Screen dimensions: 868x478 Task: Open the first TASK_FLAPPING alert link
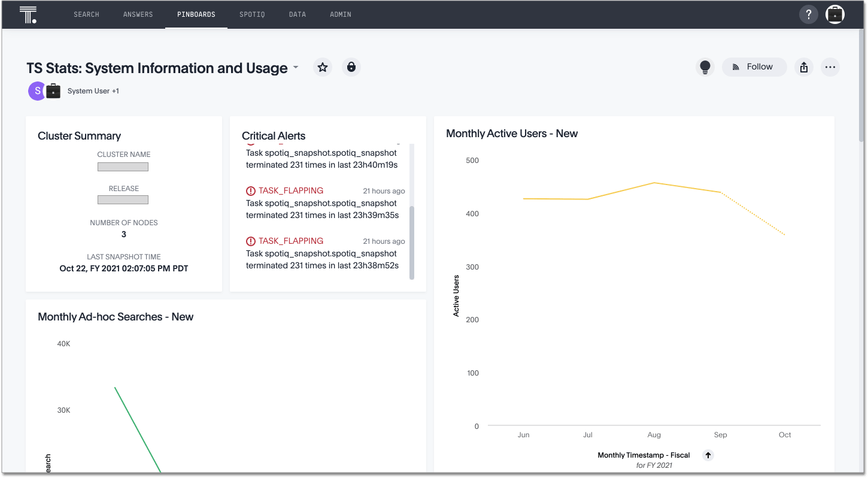pos(290,190)
